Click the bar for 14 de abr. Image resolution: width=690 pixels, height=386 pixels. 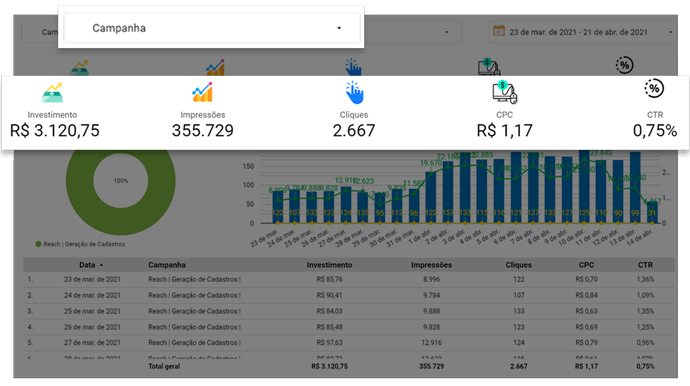click(x=652, y=212)
